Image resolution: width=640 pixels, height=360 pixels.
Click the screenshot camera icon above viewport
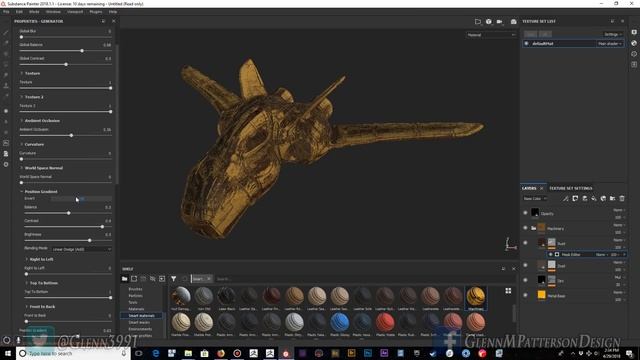pos(513,22)
